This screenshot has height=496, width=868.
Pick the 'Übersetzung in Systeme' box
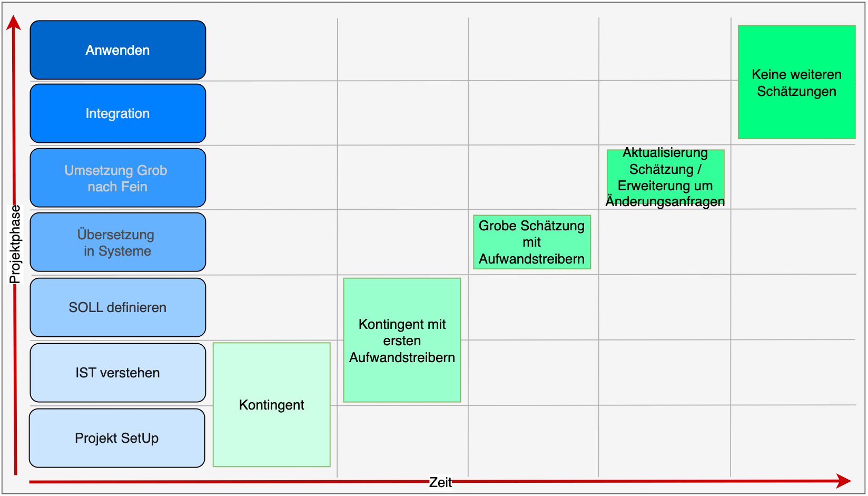point(117,242)
